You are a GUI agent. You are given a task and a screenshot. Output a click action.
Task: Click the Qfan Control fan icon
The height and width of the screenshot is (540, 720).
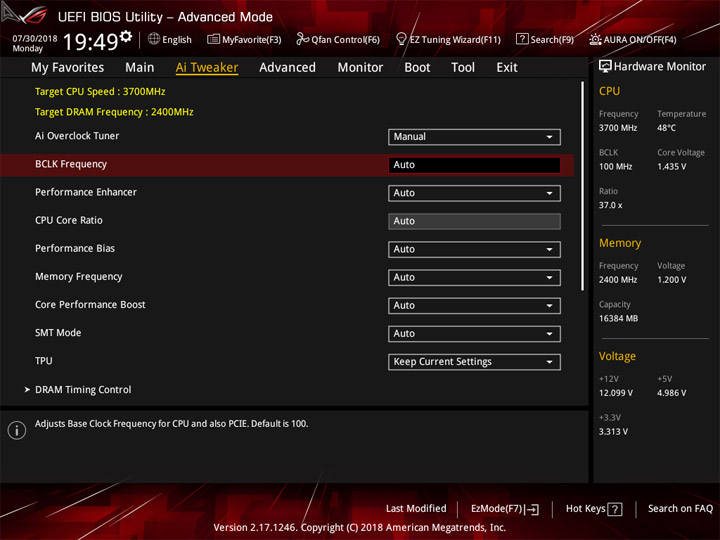click(x=302, y=39)
